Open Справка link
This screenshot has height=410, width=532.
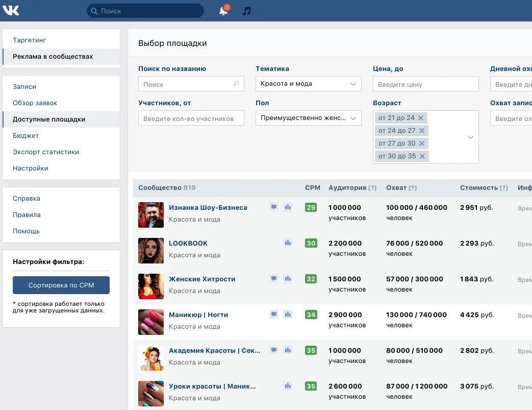point(27,199)
